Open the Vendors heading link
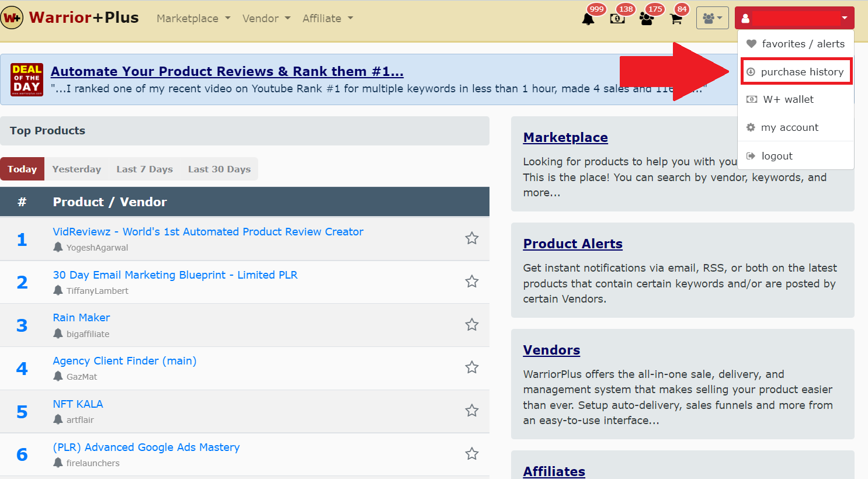868x479 pixels. (551, 350)
